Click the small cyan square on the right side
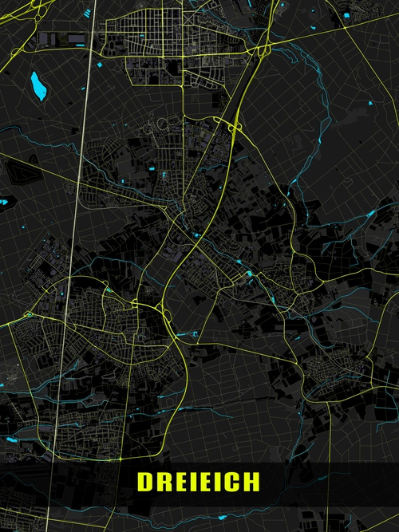399x532 pixels. (370, 103)
